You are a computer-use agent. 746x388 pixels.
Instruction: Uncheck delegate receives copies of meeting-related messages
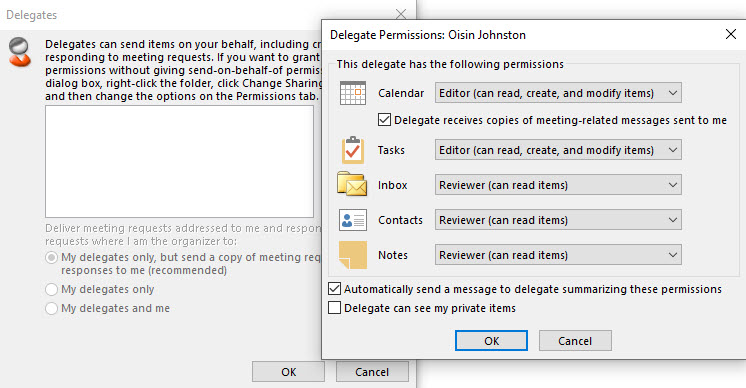point(384,120)
